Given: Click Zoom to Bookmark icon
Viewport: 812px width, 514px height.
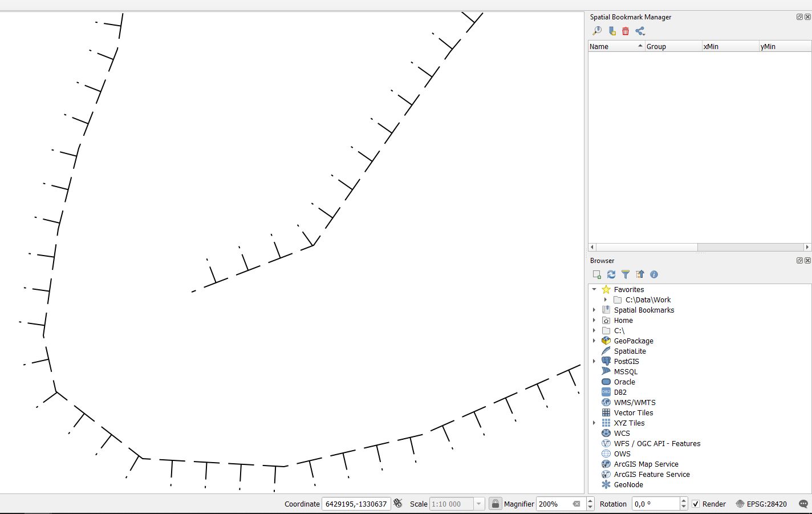Looking at the screenshot, I should [597, 31].
